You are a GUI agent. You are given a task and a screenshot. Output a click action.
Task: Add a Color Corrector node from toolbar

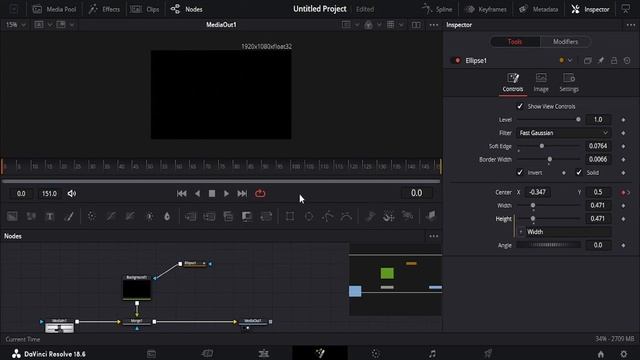click(91, 216)
